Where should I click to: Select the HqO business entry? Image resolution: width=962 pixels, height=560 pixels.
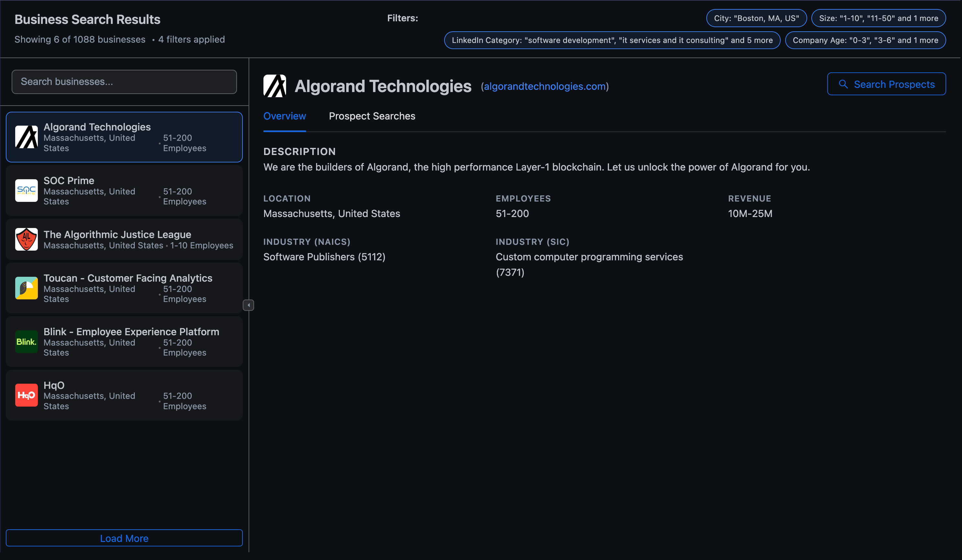tap(124, 395)
